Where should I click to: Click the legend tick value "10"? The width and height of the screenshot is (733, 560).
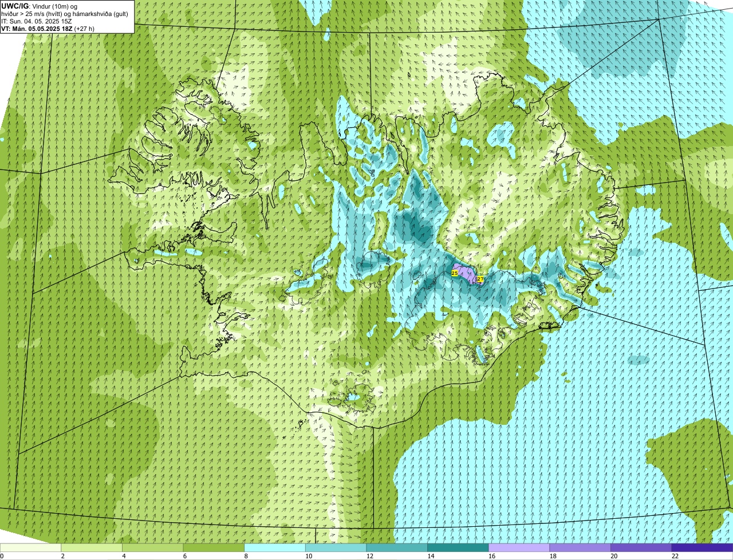point(309,556)
